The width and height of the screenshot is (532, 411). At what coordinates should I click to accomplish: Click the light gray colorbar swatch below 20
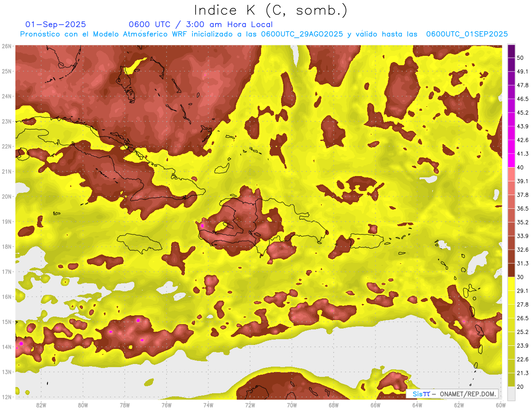[512, 393]
